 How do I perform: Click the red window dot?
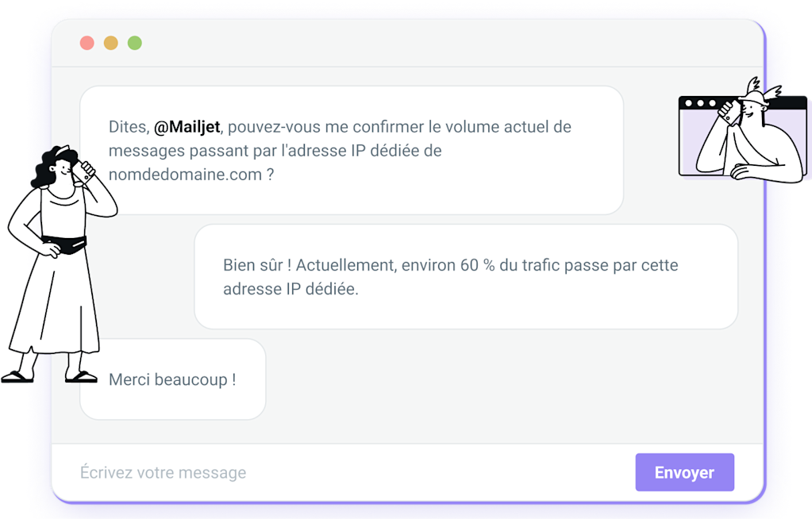click(87, 43)
